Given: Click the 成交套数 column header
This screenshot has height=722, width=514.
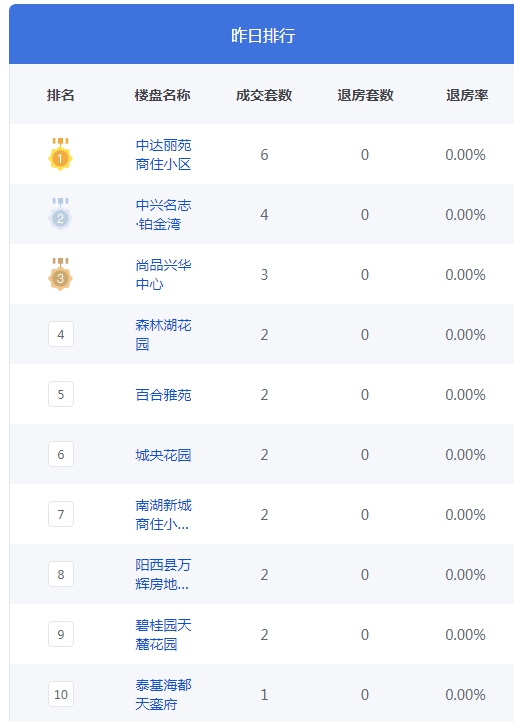Looking at the screenshot, I should [x=264, y=95].
